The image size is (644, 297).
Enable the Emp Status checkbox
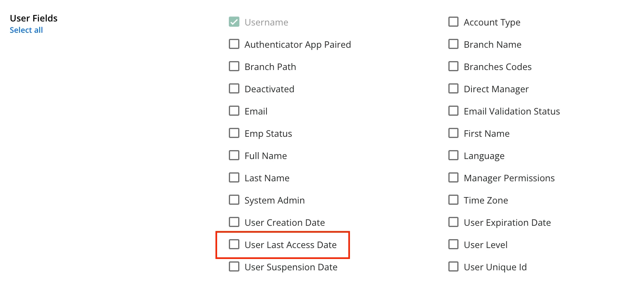(x=234, y=133)
